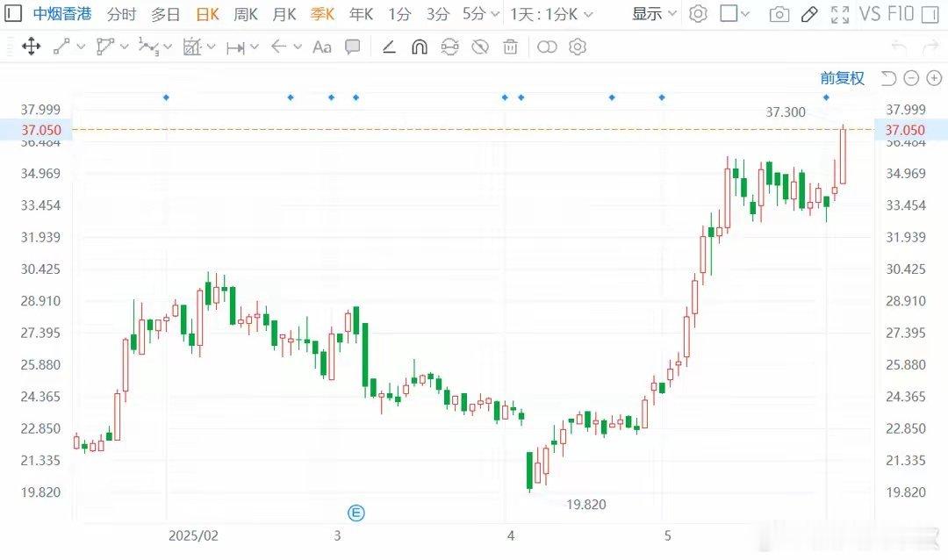948x560 pixels.
Task: Choose the 1分 minute interval
Action: 399,14
